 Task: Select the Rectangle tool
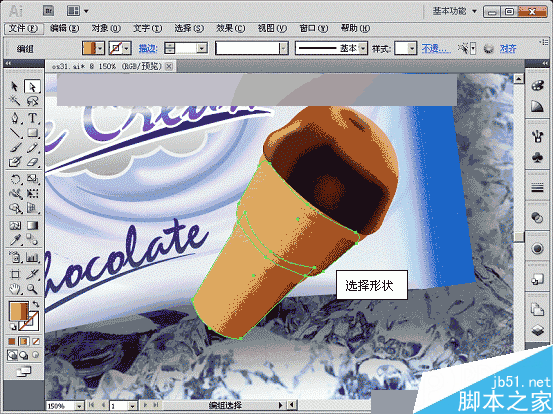[32, 133]
